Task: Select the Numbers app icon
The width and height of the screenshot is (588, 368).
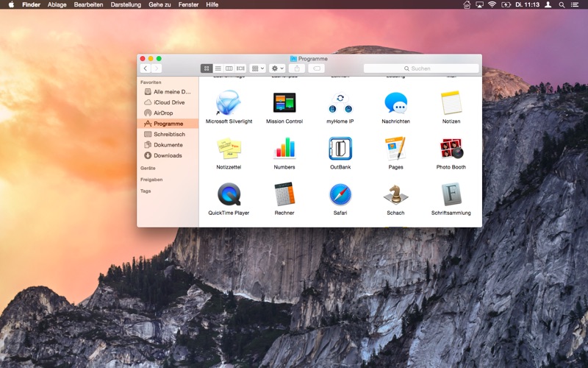Action: (284, 148)
